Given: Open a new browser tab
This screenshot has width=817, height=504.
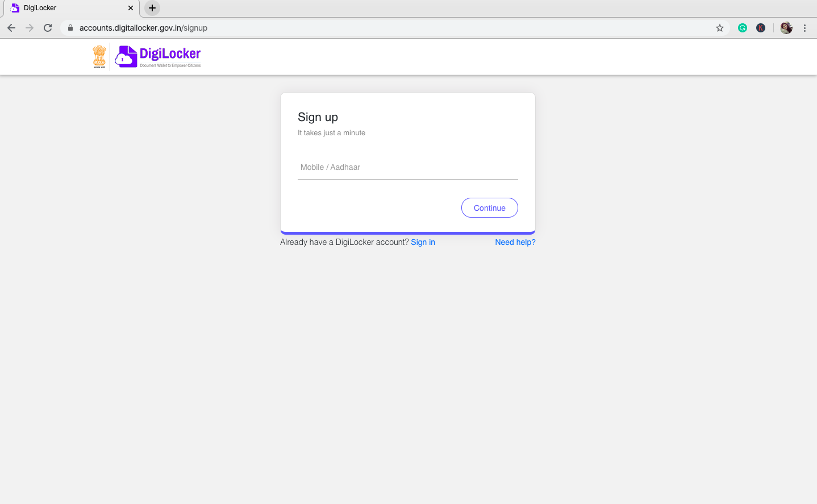Looking at the screenshot, I should click(x=152, y=8).
